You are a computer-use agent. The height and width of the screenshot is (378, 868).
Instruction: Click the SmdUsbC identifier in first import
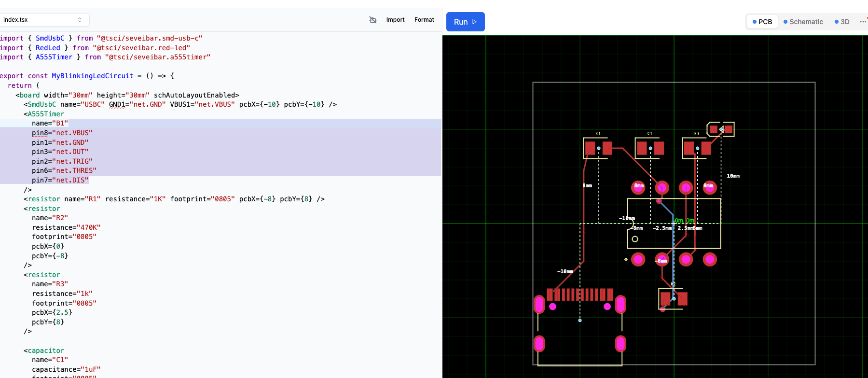coord(50,38)
